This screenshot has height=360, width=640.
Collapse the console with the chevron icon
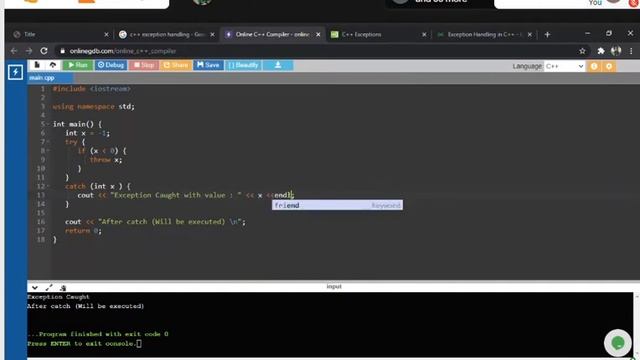click(35, 287)
